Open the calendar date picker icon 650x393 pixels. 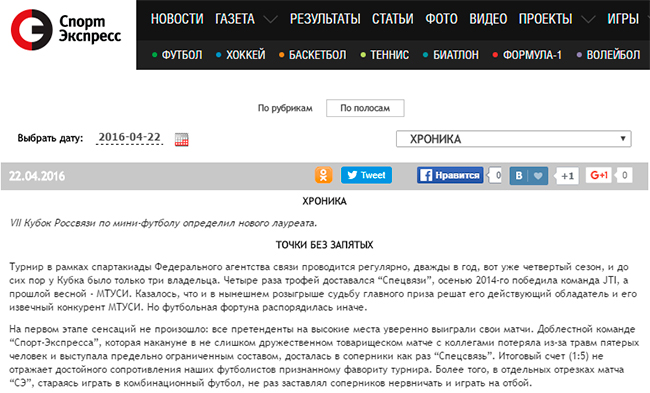click(182, 139)
